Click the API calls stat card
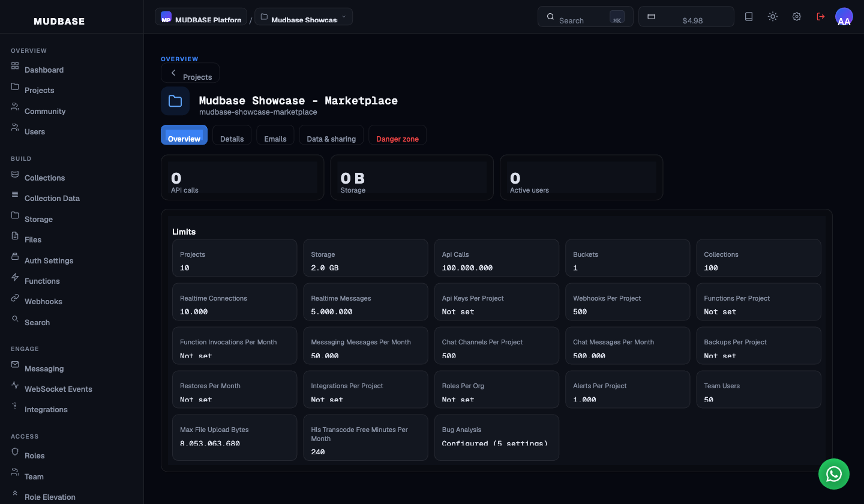This screenshot has height=504, width=864. pyautogui.click(x=242, y=177)
